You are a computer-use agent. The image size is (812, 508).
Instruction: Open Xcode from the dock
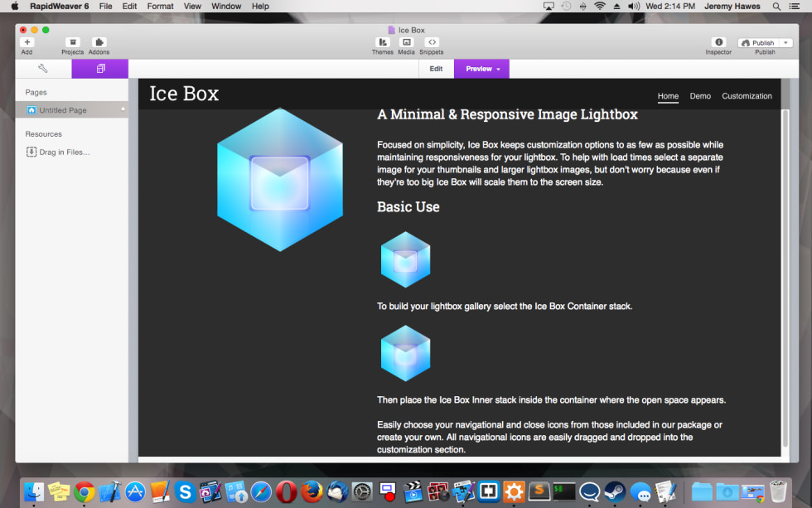(109, 492)
